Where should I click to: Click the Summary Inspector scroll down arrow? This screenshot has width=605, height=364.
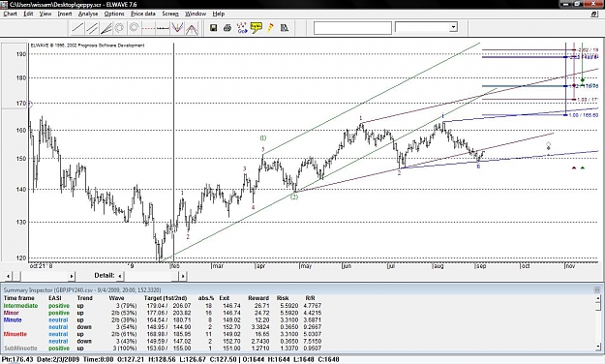[x=598, y=347]
